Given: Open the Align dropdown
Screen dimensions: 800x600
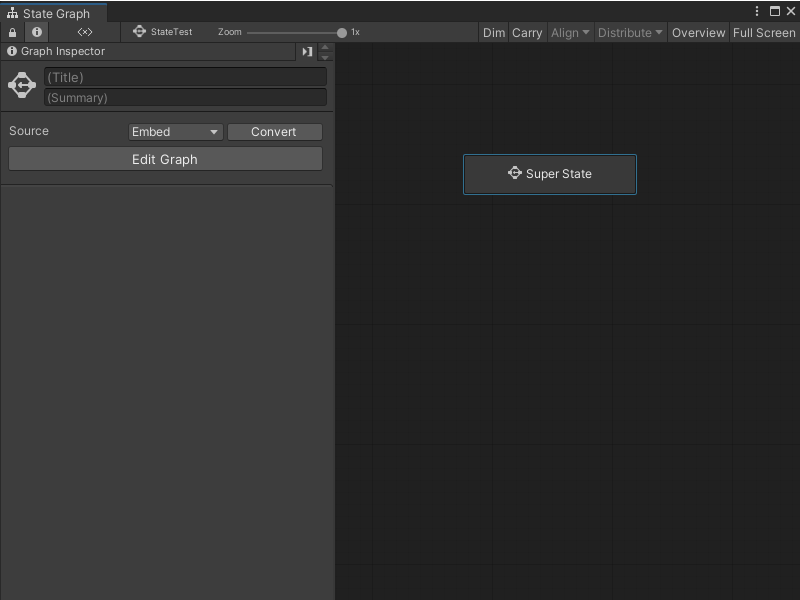Looking at the screenshot, I should (x=570, y=32).
